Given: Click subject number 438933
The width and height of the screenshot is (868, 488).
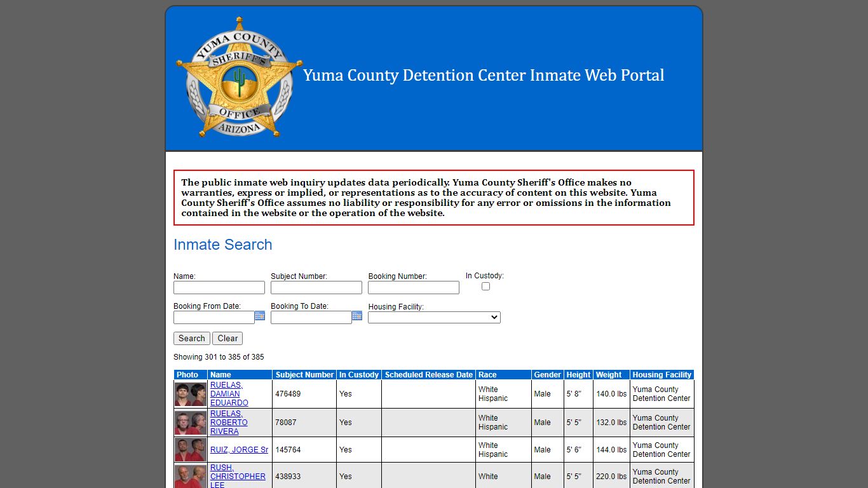Looking at the screenshot, I should pyautogui.click(x=288, y=477).
